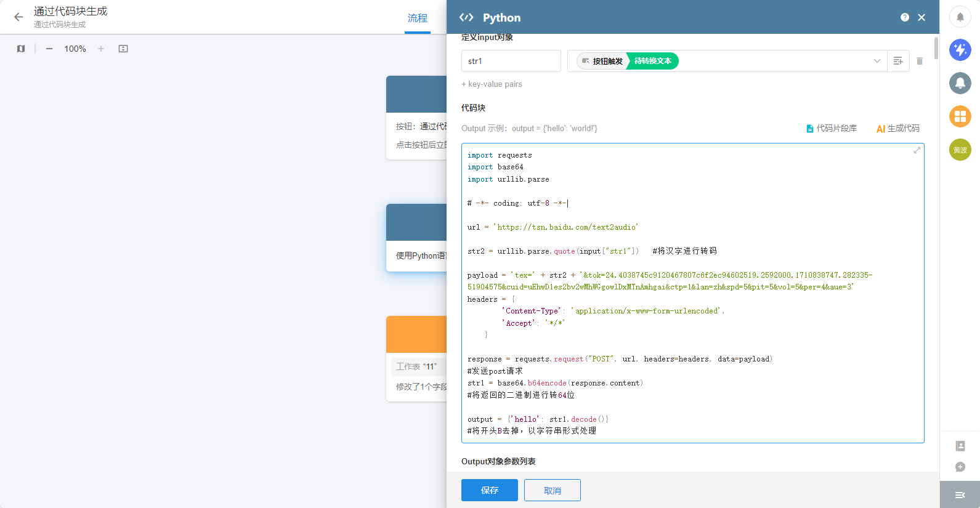
Task: Delete the str1 input parameter
Action: (x=920, y=61)
